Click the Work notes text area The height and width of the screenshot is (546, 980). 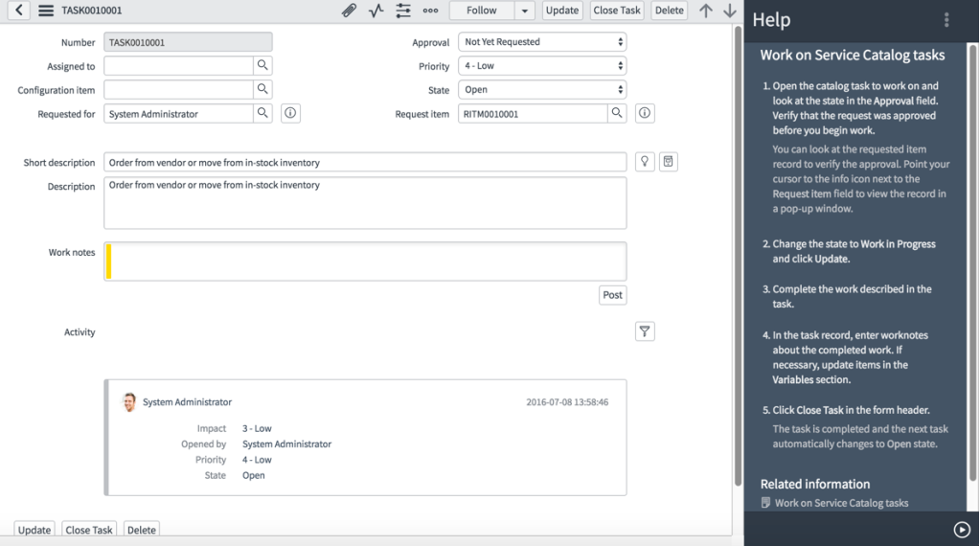tap(365, 262)
